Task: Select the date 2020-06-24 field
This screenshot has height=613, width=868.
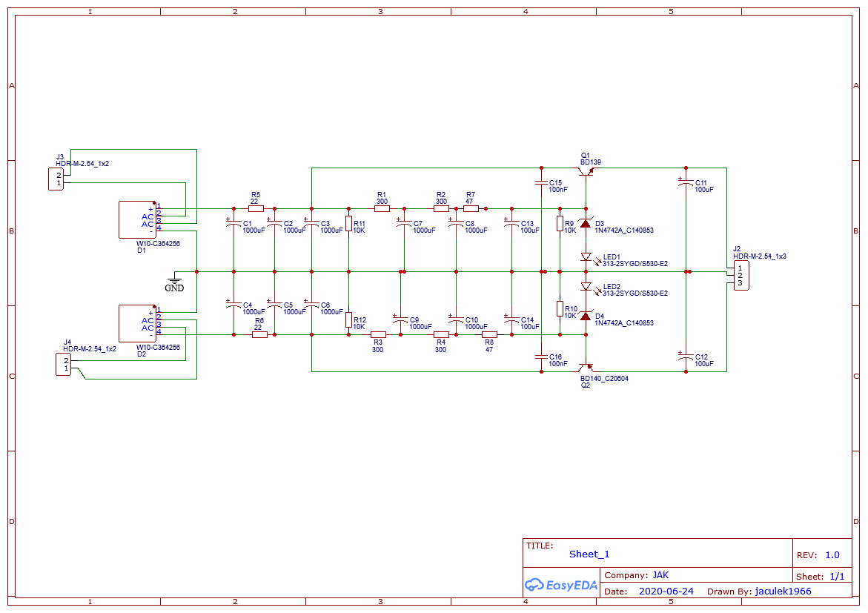Action: click(x=666, y=592)
